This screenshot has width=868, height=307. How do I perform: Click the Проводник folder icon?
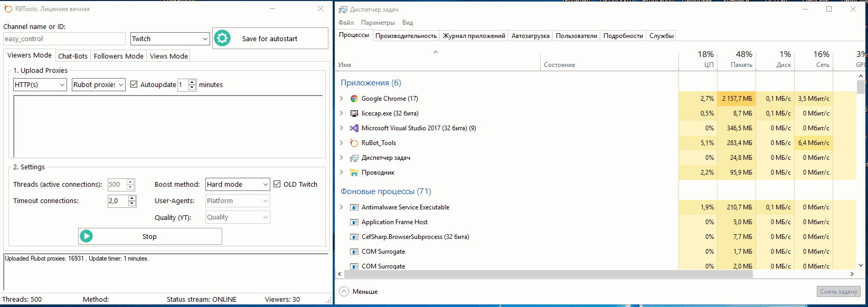click(x=354, y=172)
